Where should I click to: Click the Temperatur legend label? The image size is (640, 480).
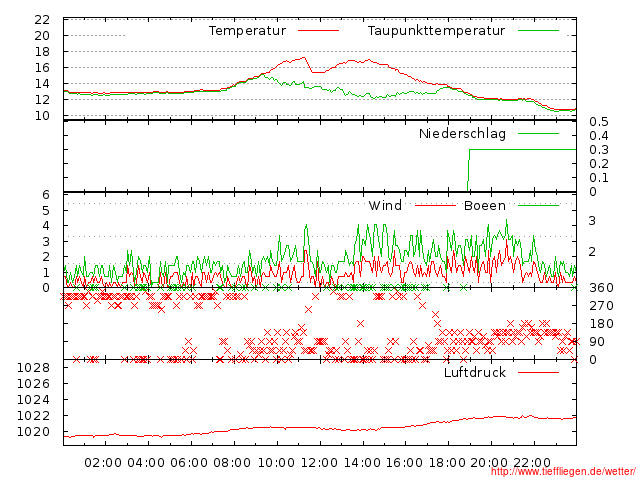pos(247,31)
